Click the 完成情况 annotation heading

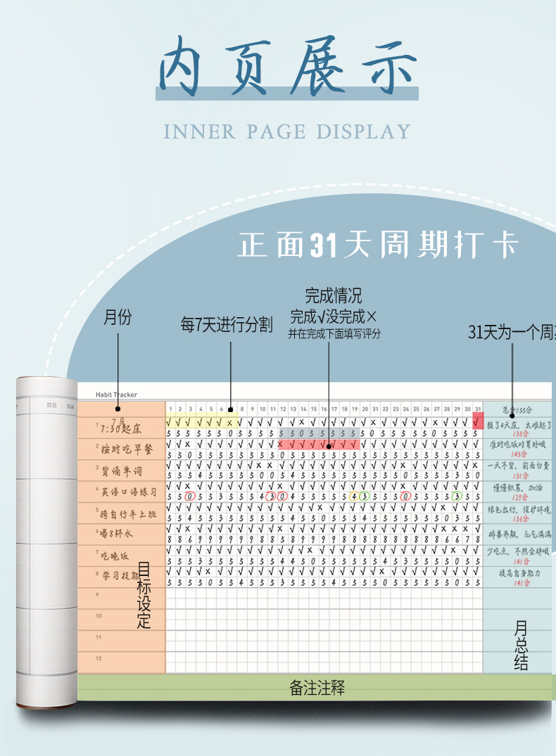click(x=333, y=295)
